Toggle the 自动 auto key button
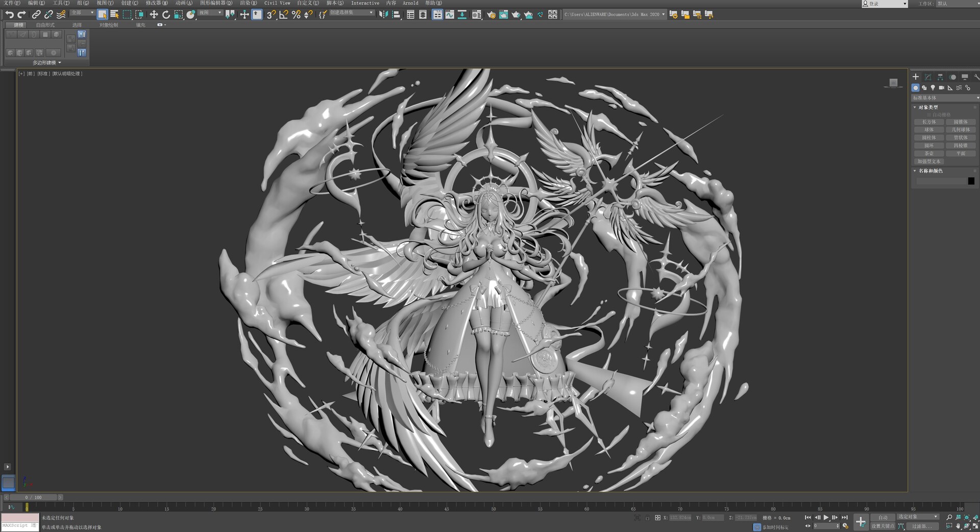980x532 pixels. point(883,517)
